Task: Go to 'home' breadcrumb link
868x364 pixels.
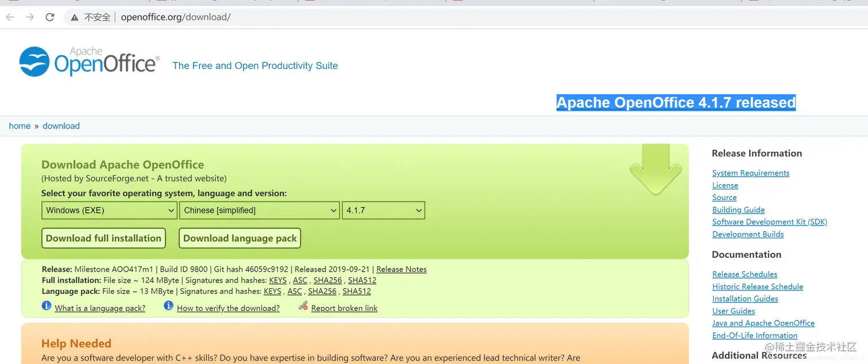Action: [20, 126]
